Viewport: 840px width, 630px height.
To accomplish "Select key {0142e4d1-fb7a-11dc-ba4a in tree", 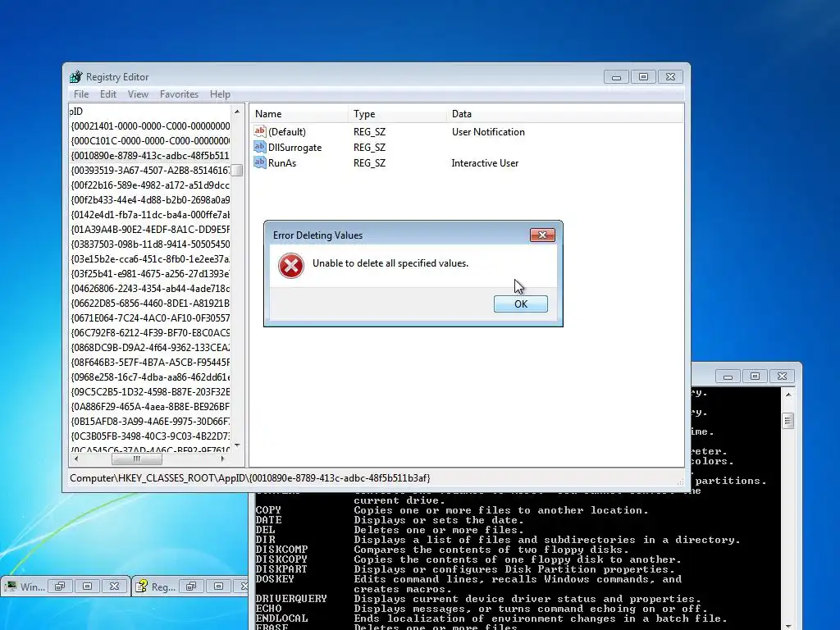I will [150, 215].
